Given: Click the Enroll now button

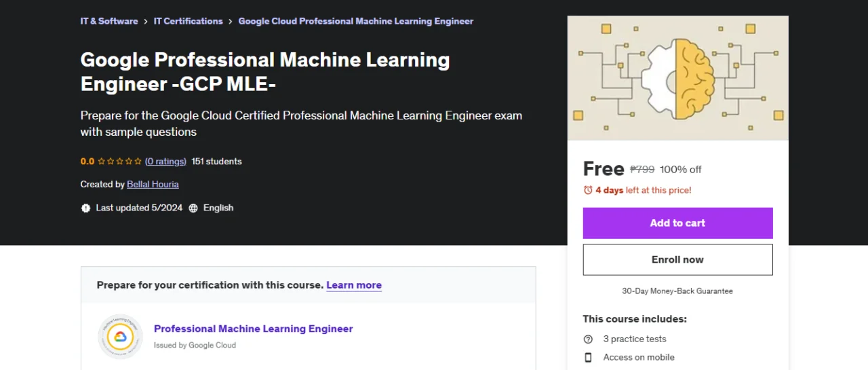Looking at the screenshot, I should coord(677,259).
